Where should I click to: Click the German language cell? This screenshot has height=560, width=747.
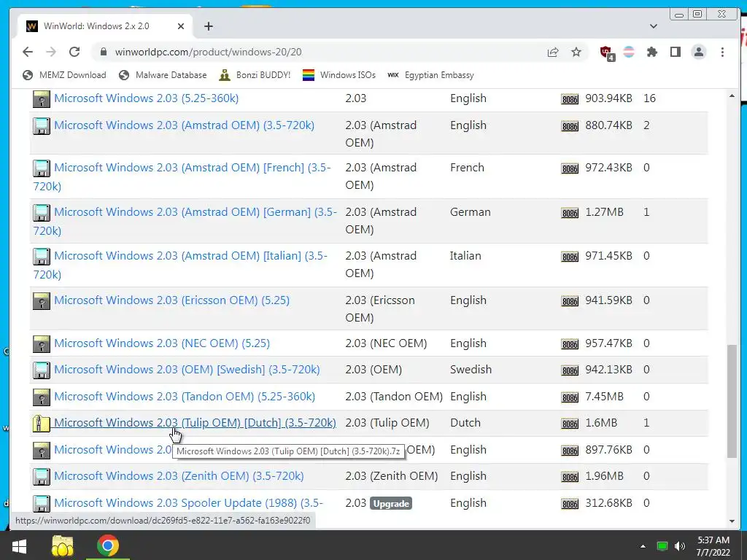[471, 212]
